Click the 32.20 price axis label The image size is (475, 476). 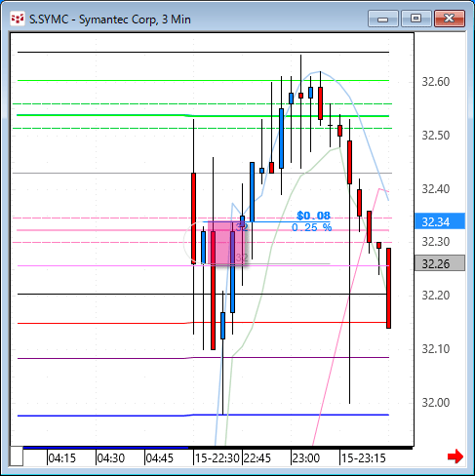[435, 296]
